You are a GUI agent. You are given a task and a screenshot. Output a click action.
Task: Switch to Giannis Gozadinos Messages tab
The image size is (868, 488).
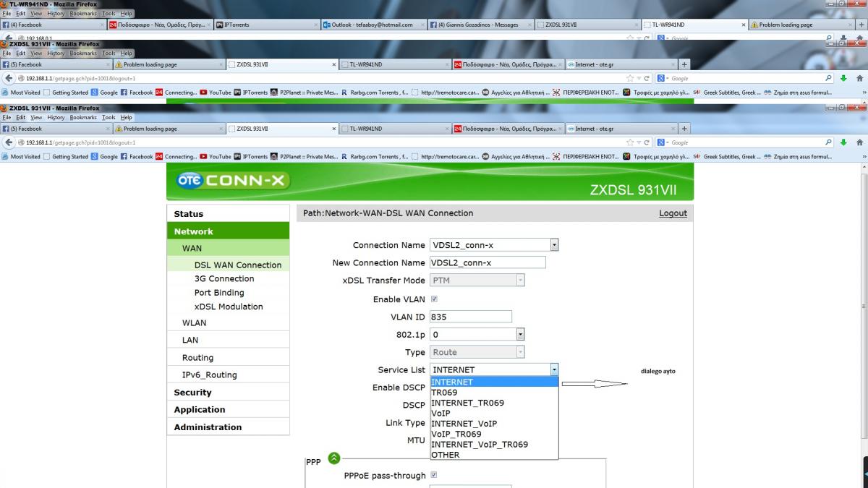click(480, 25)
